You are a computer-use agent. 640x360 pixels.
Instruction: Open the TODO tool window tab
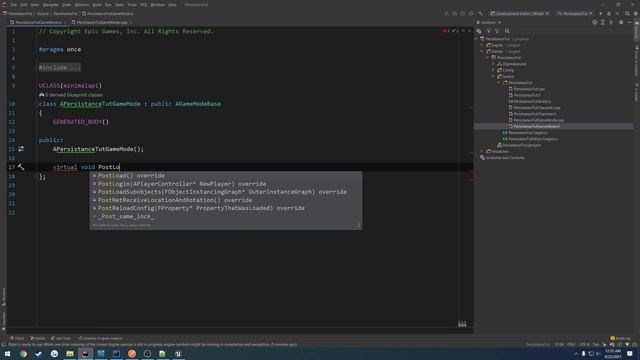(x=17, y=338)
